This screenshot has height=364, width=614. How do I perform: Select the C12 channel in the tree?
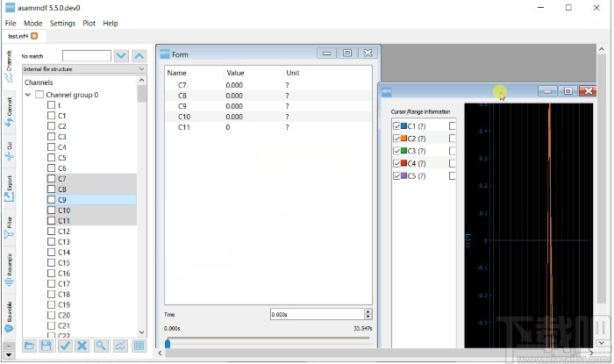[64, 232]
